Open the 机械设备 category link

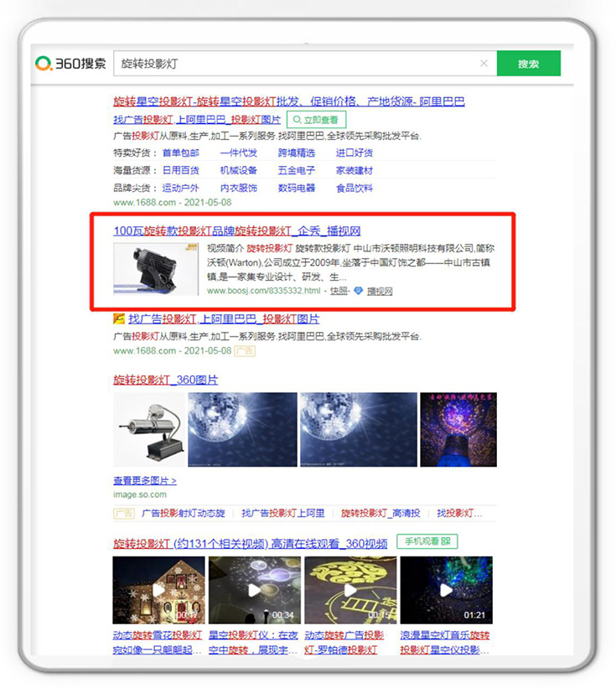click(238, 171)
